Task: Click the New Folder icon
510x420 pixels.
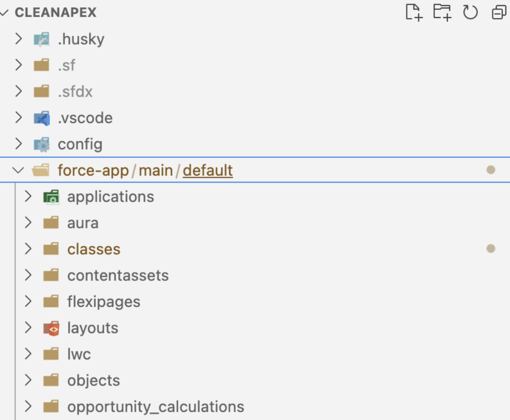Action: click(x=442, y=13)
